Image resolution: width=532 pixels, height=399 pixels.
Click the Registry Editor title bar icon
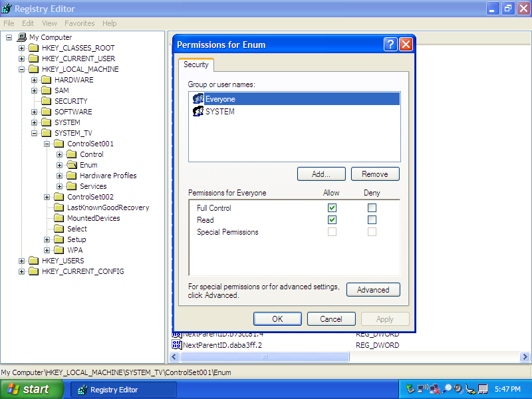7,9
